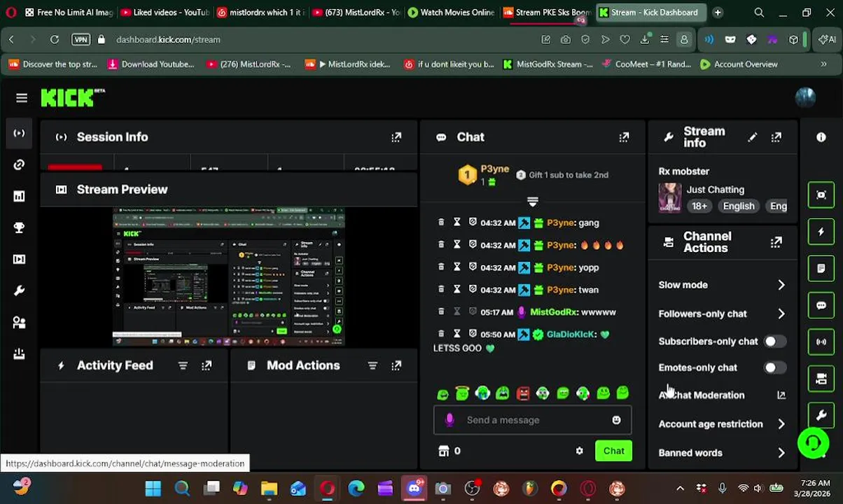The image size is (843, 504).
Task: Click the shop icon next to 0
Action: click(443, 451)
